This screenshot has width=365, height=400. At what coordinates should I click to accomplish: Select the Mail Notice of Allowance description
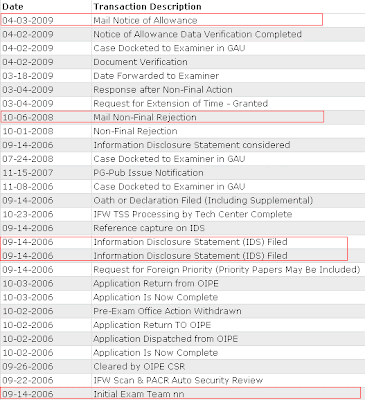click(145, 20)
